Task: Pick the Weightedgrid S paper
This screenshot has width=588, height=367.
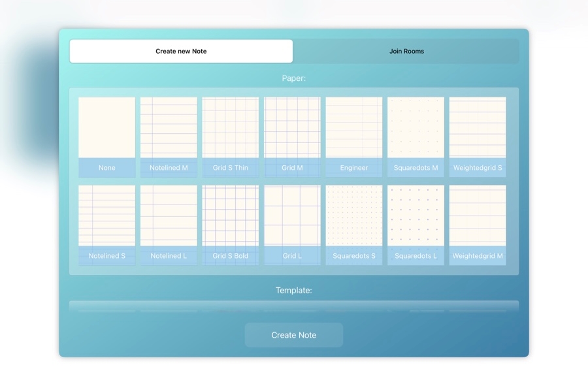Action: click(478, 137)
